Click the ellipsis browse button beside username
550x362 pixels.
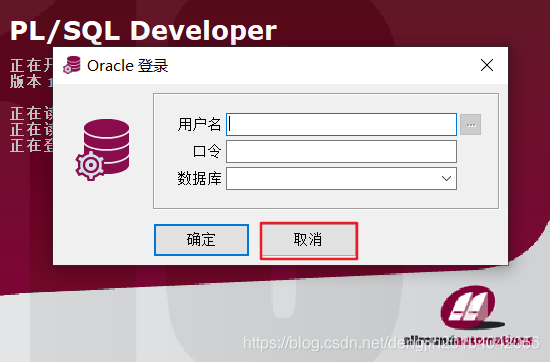(470, 125)
